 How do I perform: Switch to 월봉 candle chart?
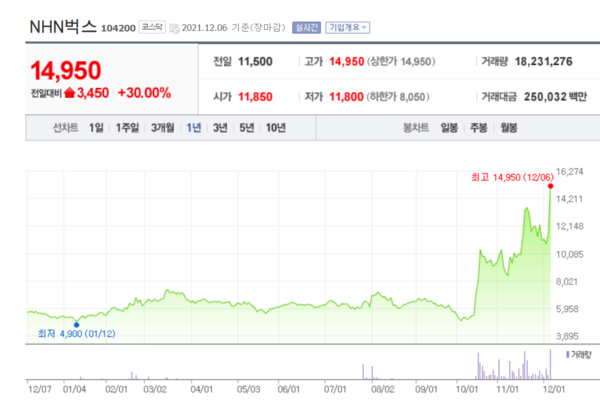509,128
